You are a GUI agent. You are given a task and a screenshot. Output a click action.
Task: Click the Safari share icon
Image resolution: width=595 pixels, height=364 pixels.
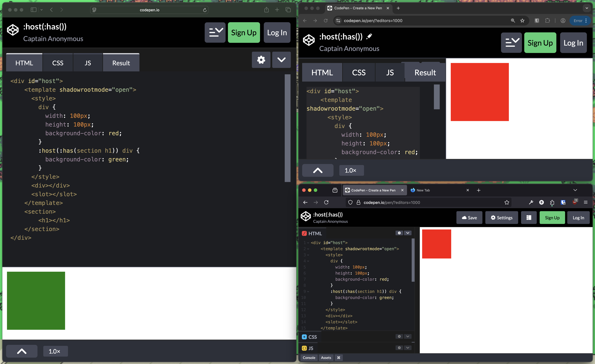click(266, 10)
